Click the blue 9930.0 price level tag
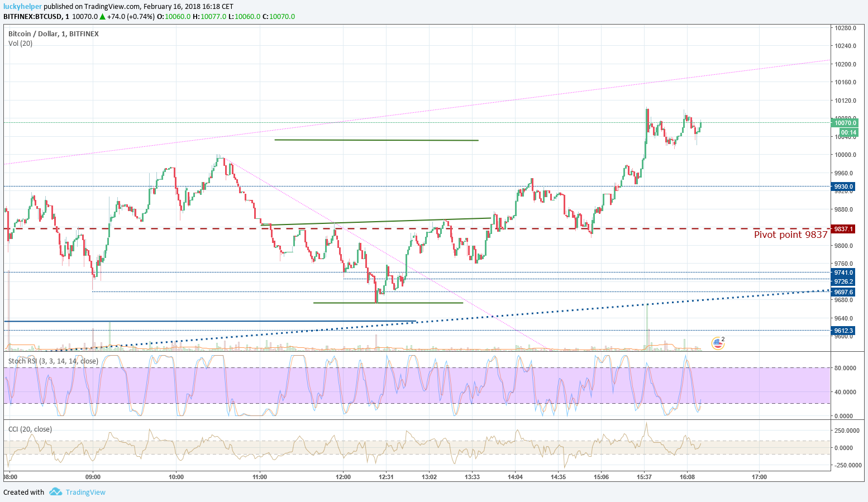Screen dimensions: 868x502 click(x=843, y=187)
